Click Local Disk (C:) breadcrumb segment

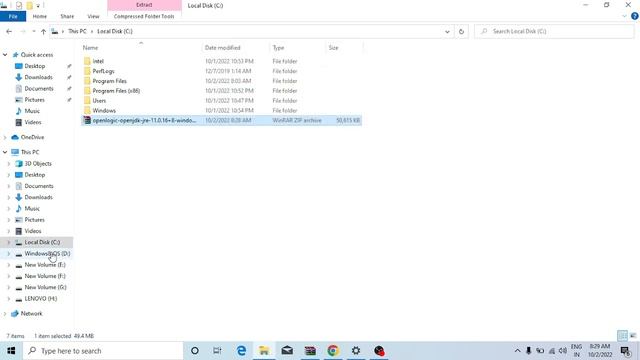[x=115, y=31]
